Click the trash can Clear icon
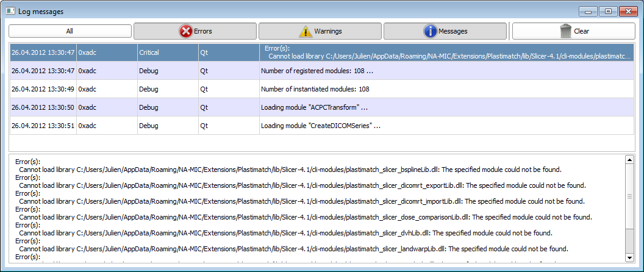The height and width of the screenshot is (272, 644). point(565,31)
